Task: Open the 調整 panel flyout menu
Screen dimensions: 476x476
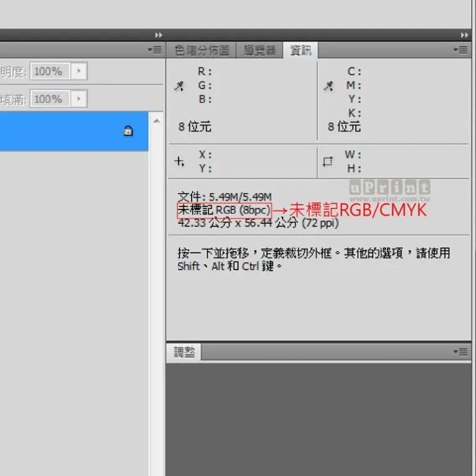Action: (x=461, y=352)
